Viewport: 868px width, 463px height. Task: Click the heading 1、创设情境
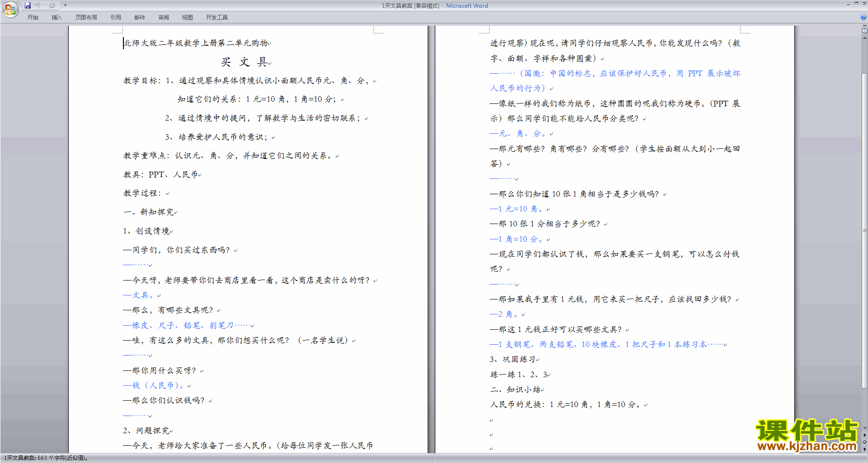click(146, 231)
